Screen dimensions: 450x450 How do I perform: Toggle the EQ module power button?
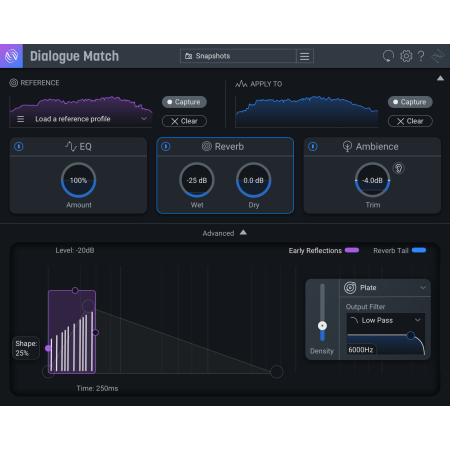point(19,146)
